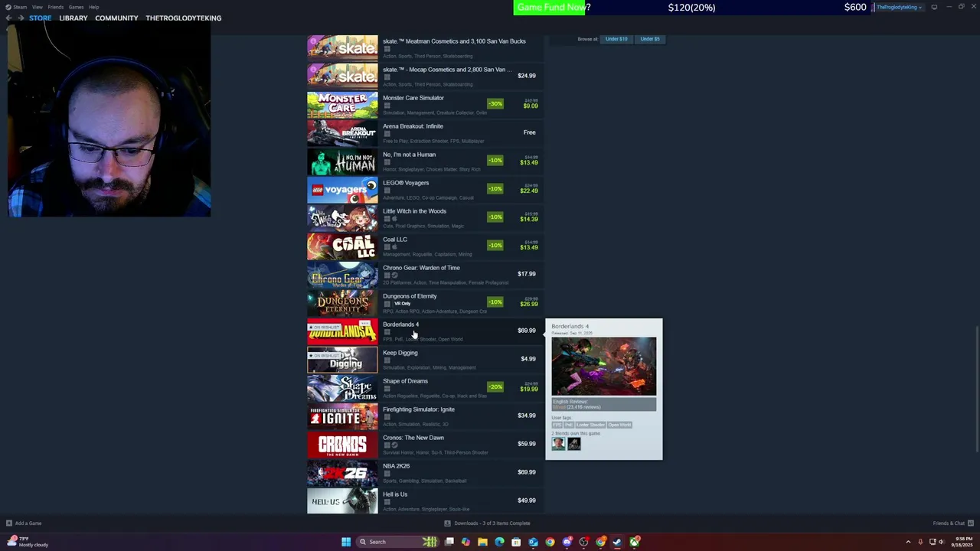Switch to the STORE tab
The image size is (980, 551).
tap(41, 18)
